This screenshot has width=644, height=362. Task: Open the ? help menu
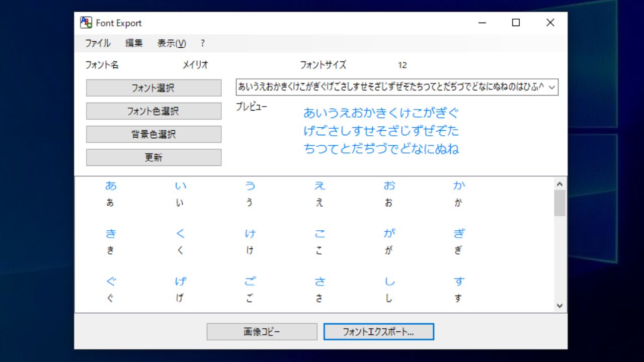[203, 43]
